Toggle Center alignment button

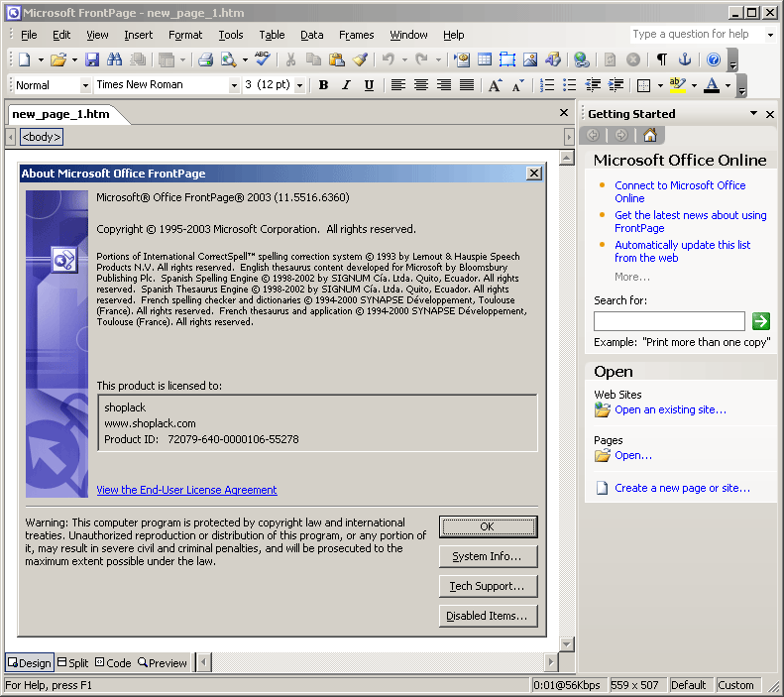[x=421, y=85]
